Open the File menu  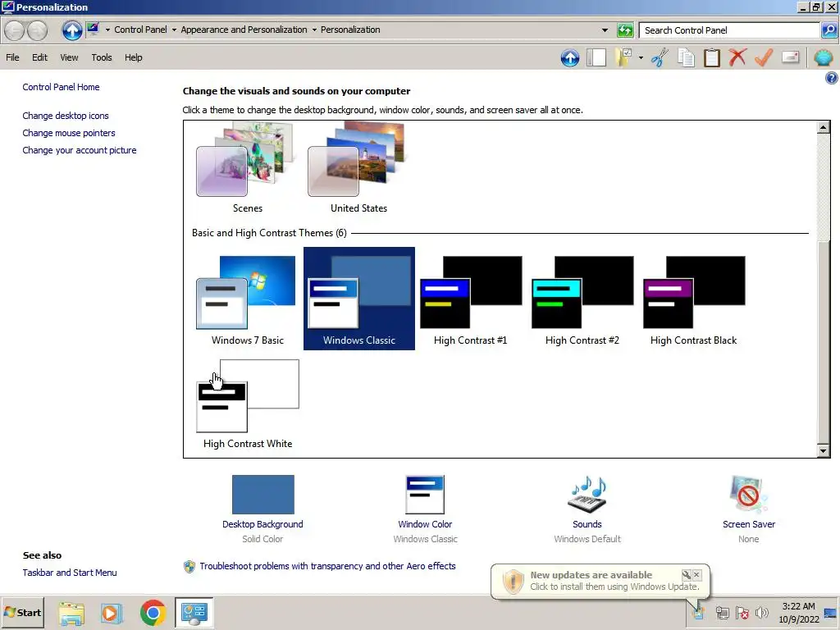click(12, 57)
